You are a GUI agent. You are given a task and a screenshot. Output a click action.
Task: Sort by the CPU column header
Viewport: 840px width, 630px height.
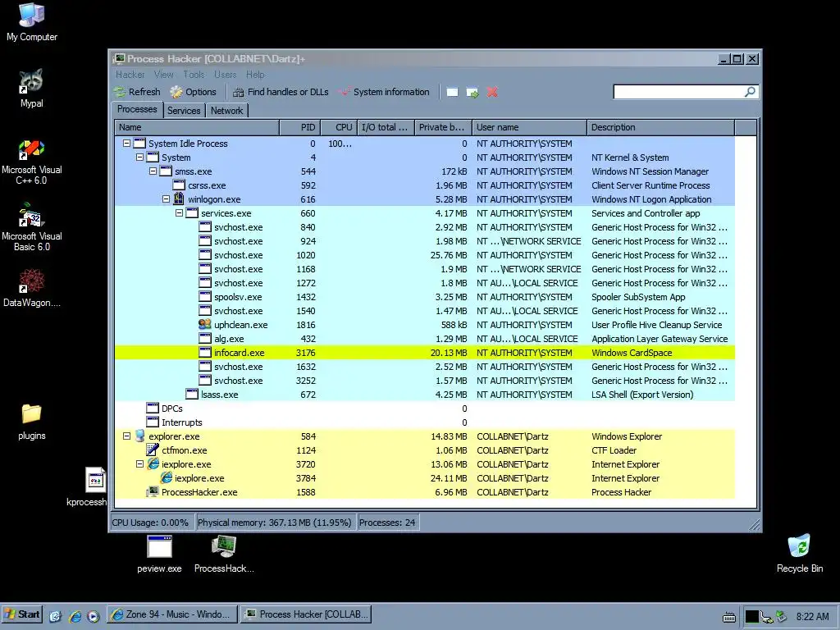(x=339, y=127)
